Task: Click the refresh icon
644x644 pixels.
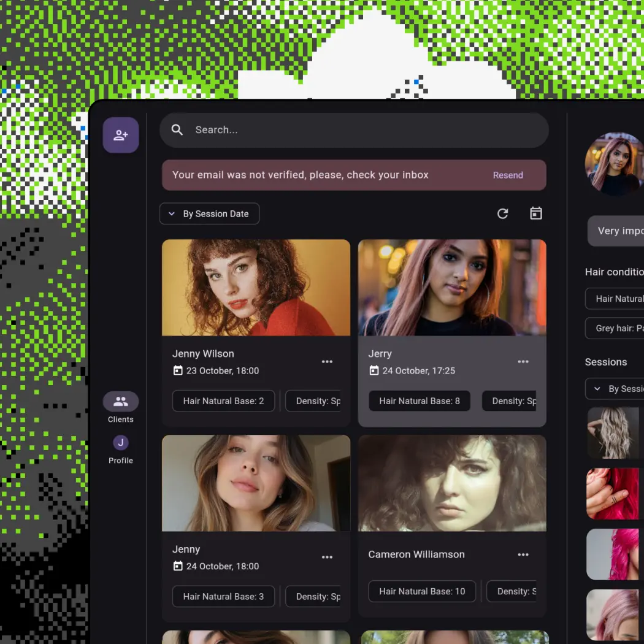Action: click(x=502, y=213)
